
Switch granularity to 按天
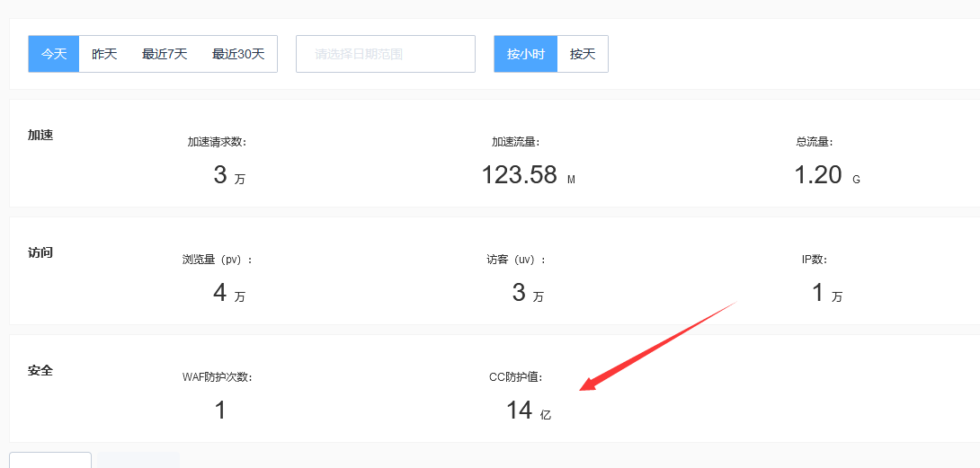pyautogui.click(x=583, y=54)
